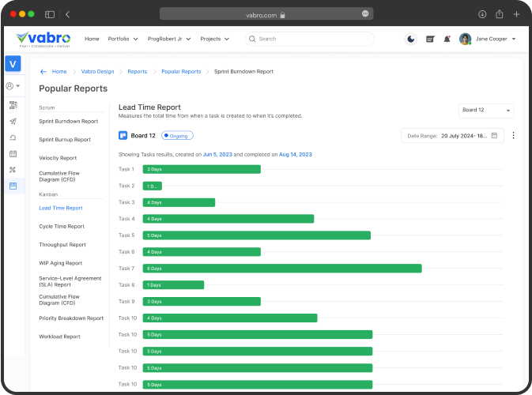Open Sprint Burndown Report in sidebar list

pos(69,122)
